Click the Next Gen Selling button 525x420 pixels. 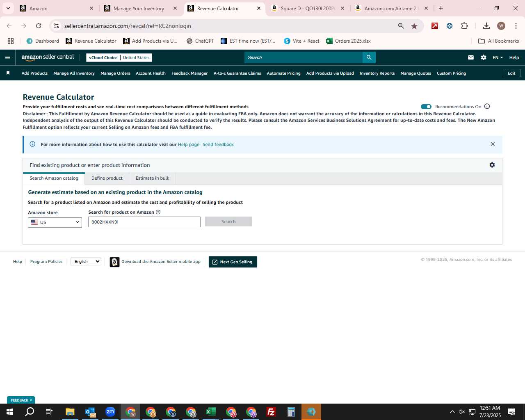[x=233, y=262]
